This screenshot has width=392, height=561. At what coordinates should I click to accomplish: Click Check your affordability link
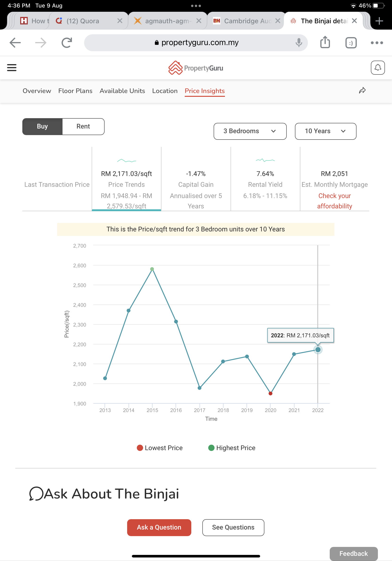(x=335, y=201)
